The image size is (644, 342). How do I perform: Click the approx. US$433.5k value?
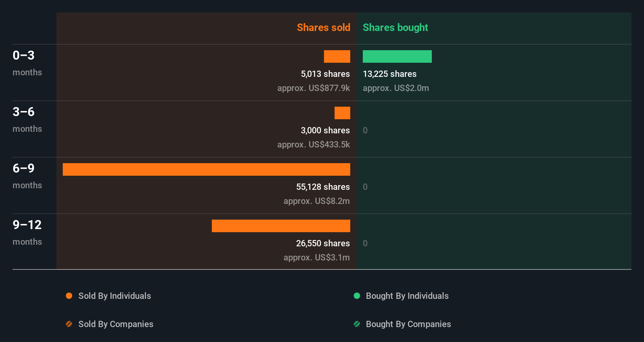[313, 145]
